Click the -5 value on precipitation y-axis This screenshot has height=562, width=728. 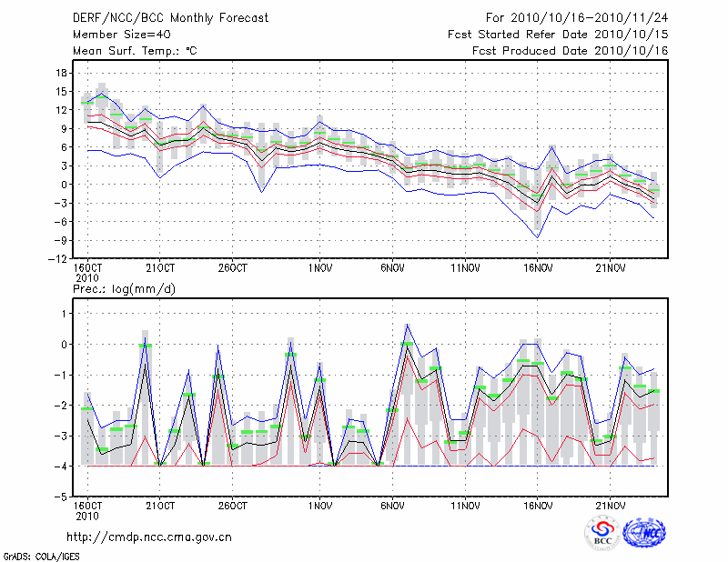click(61, 497)
